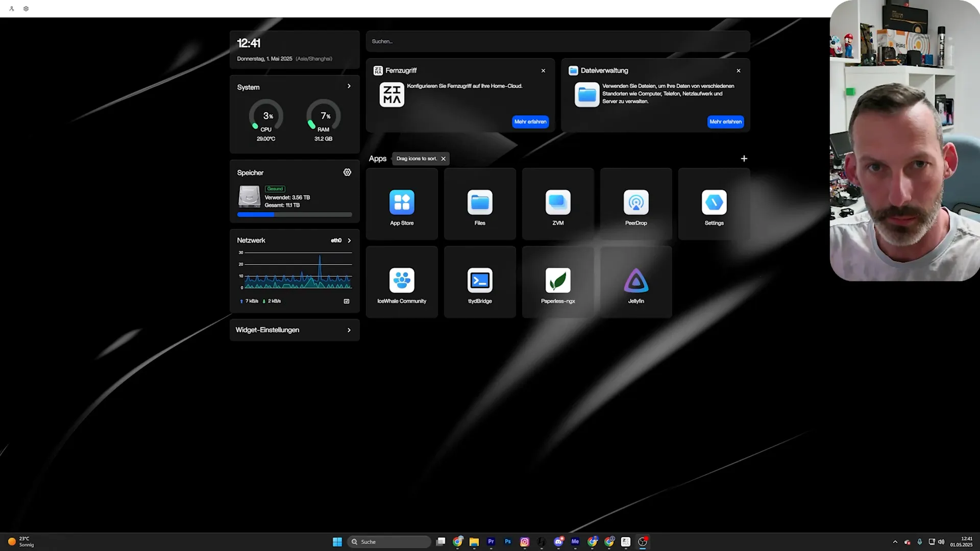Click the '31.2 GB' RAM value
The image size is (980, 551).
pyautogui.click(x=323, y=139)
